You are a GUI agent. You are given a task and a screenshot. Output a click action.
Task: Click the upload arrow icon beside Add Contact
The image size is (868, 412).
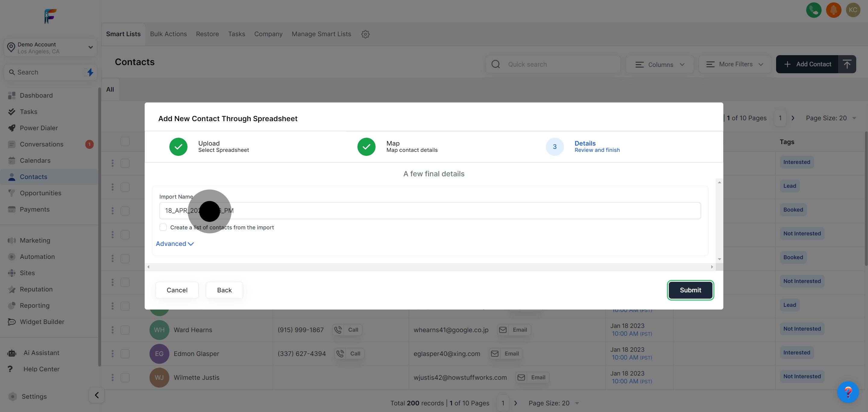point(847,64)
